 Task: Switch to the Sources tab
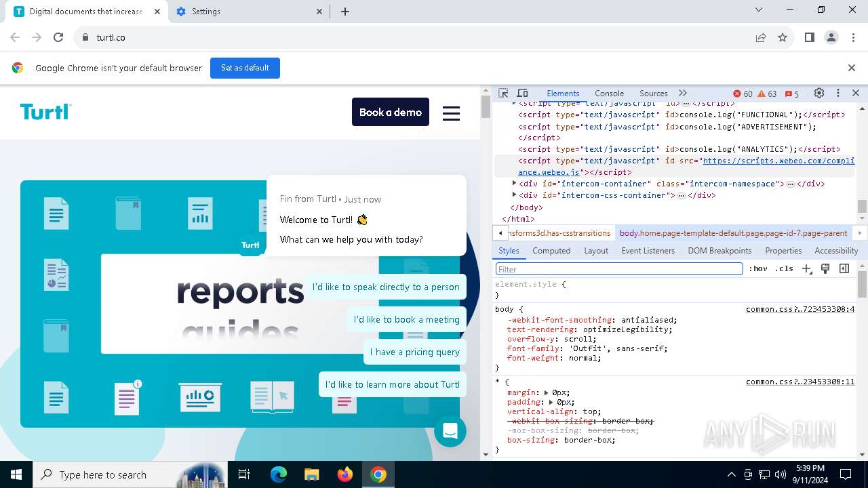click(x=654, y=94)
